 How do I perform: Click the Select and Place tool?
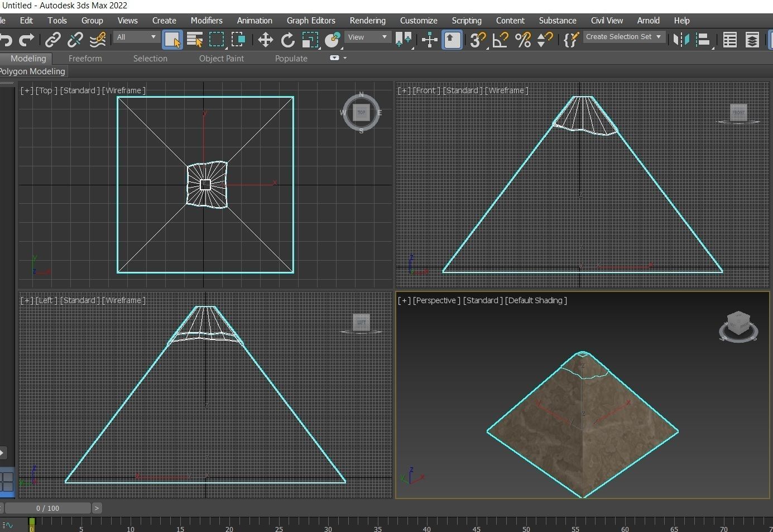pyautogui.click(x=333, y=40)
